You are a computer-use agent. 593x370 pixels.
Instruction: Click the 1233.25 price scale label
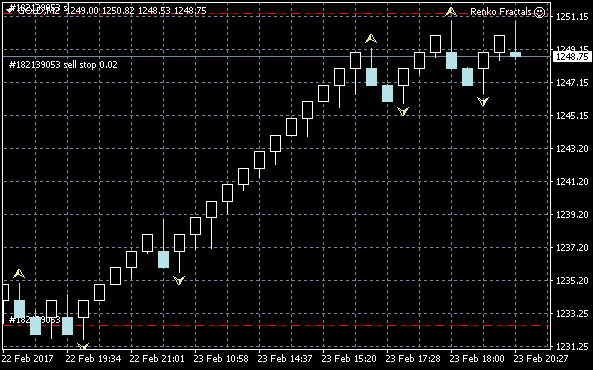click(x=572, y=314)
